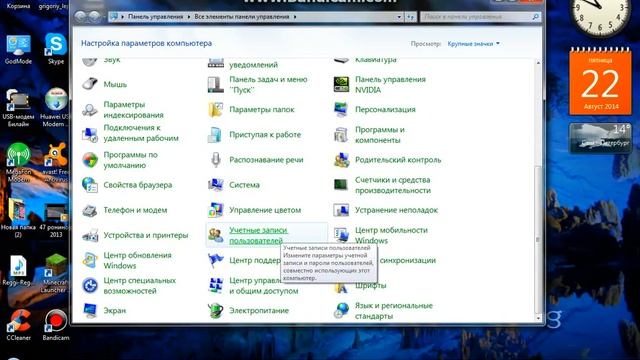Click the scrollbar down arrow
The image size is (640, 360).
pos(538,318)
